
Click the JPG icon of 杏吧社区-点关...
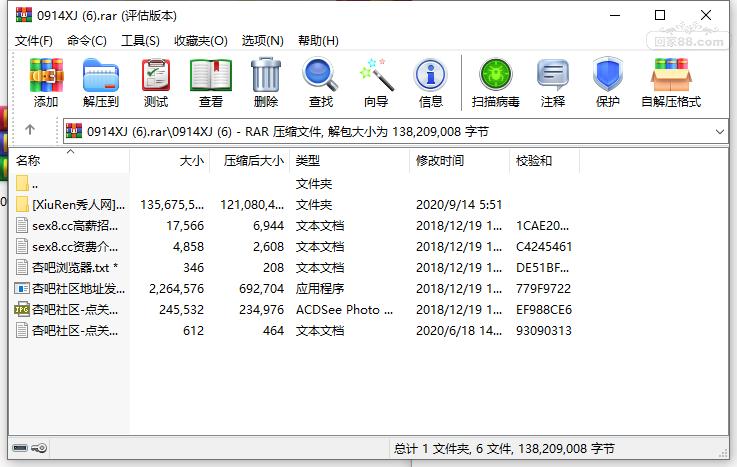[22, 309]
